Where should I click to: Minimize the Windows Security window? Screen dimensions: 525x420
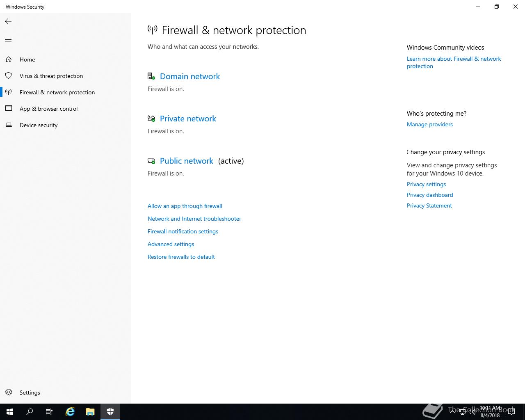[x=478, y=7]
